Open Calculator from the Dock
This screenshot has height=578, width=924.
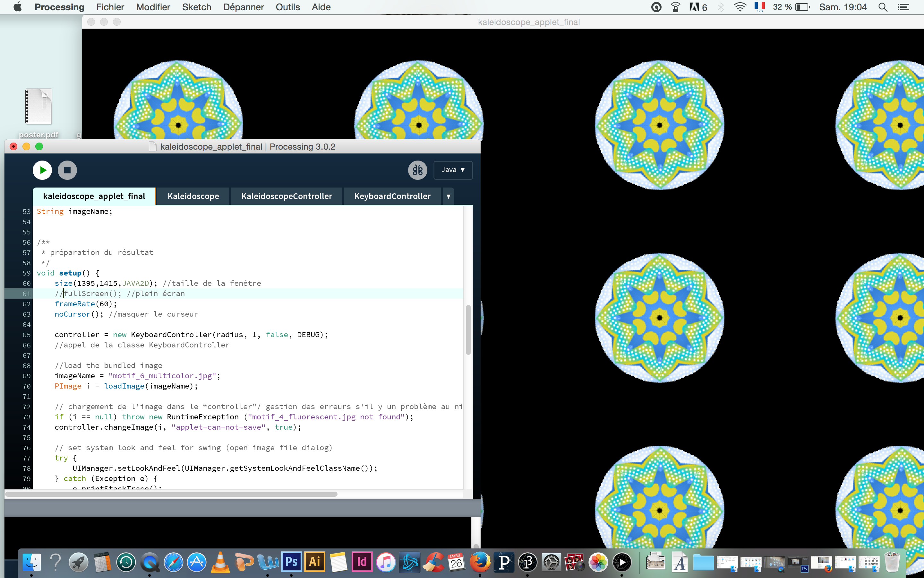102,562
